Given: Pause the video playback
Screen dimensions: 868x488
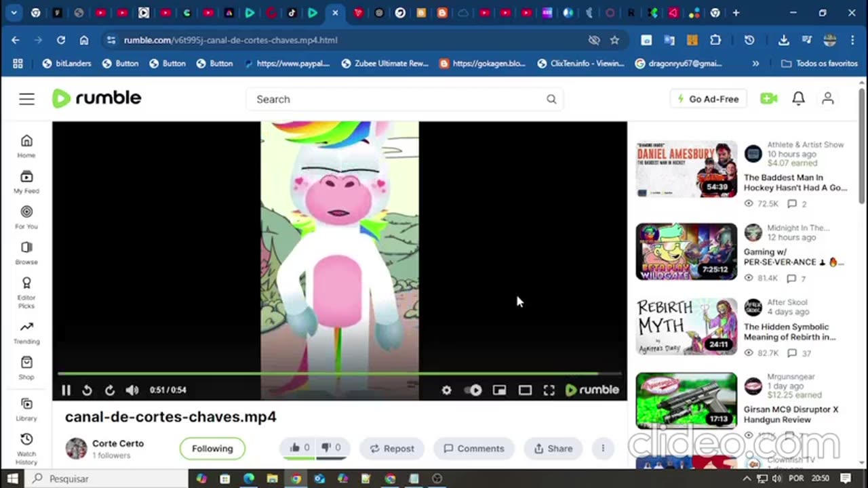Looking at the screenshot, I should (66, 390).
